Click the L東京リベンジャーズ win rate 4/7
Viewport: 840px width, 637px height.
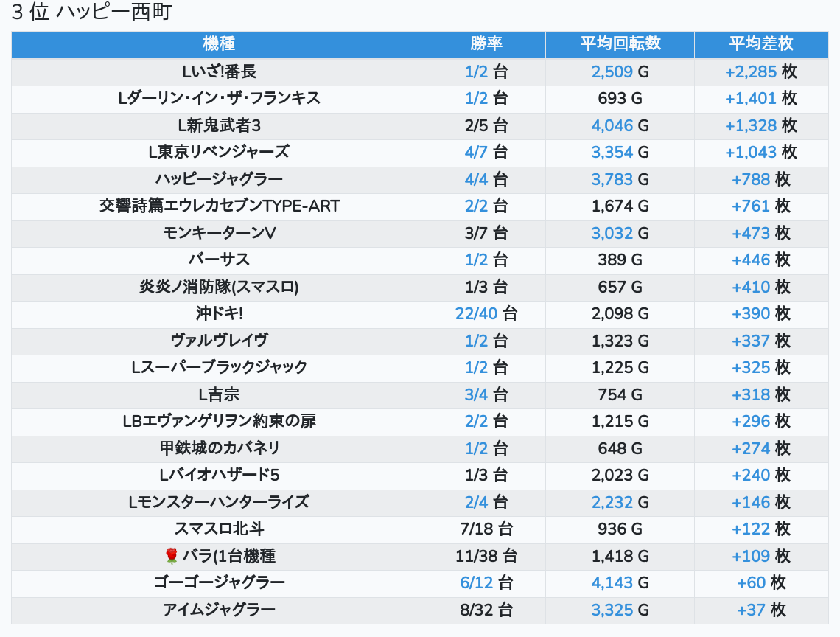click(x=477, y=152)
